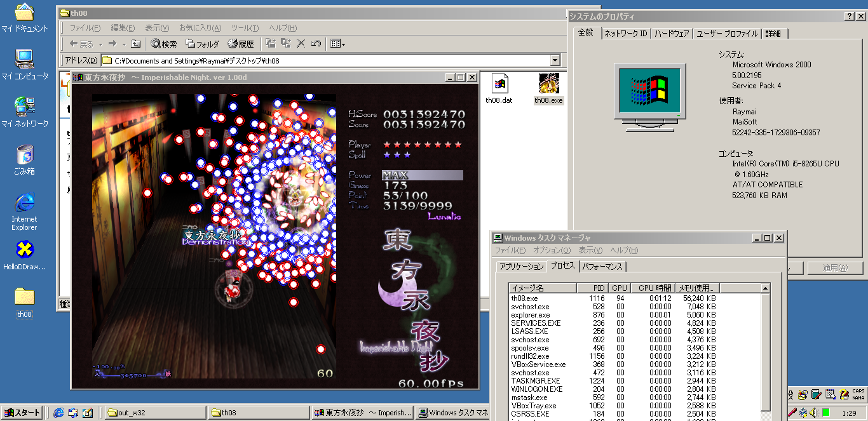868x421 pixels.
Task: Select the th08.exe file icon
Action: (x=548, y=89)
